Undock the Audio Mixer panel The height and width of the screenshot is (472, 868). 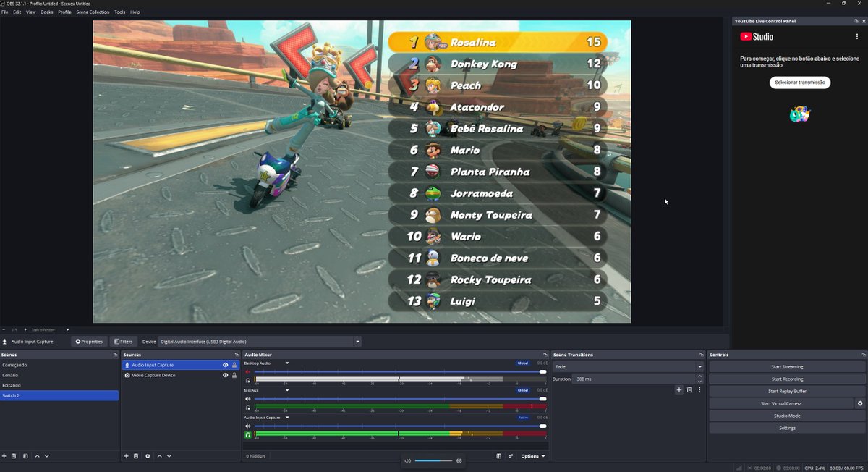[545, 355]
